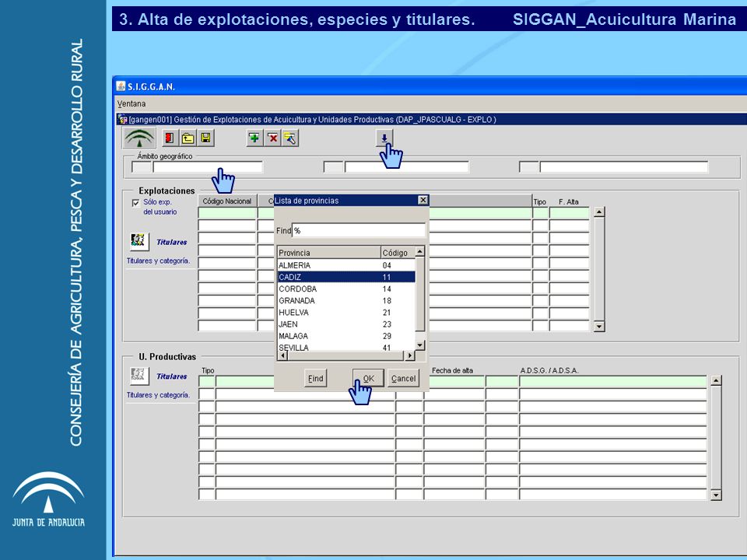Image resolution: width=747 pixels, height=560 pixels.
Task: Click the S.I.G.G.A.N. title bar icon
Action: (121, 86)
